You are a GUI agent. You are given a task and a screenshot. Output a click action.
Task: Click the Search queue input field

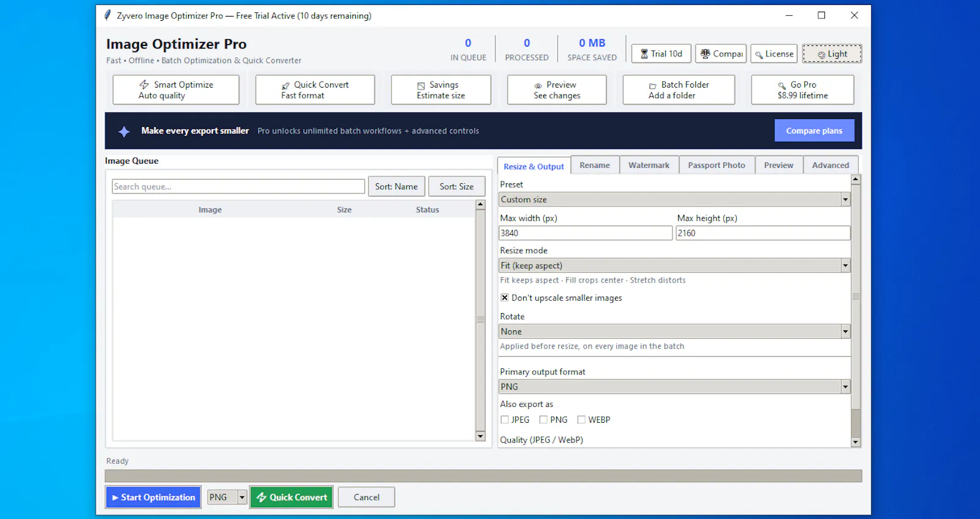[x=238, y=186]
